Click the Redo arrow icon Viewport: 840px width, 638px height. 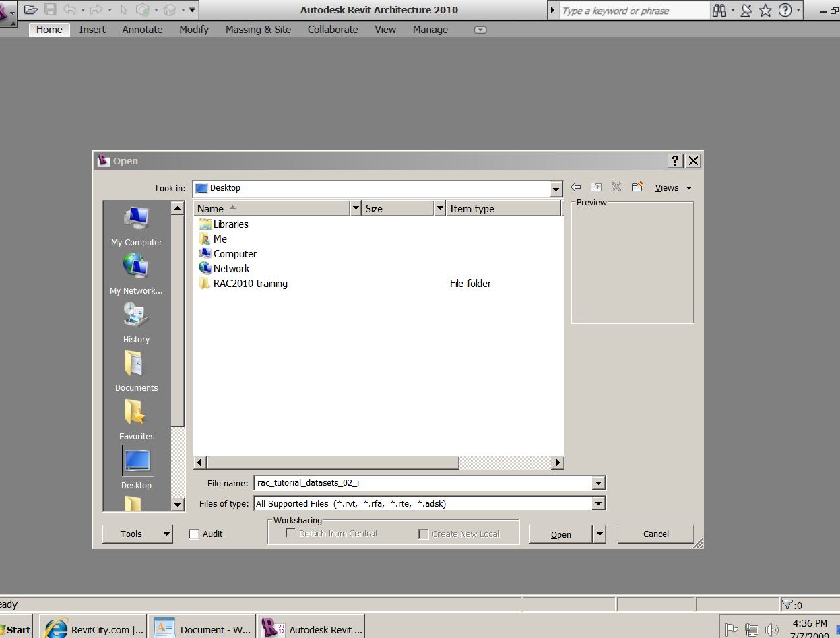coord(96,9)
